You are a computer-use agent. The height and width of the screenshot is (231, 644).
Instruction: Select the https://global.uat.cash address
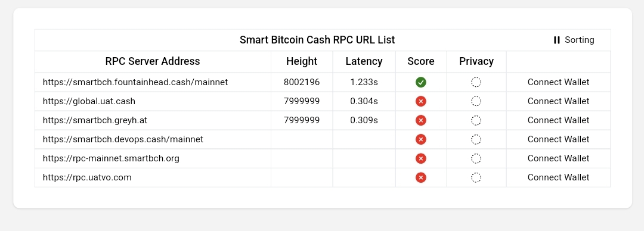pyautogui.click(x=89, y=101)
